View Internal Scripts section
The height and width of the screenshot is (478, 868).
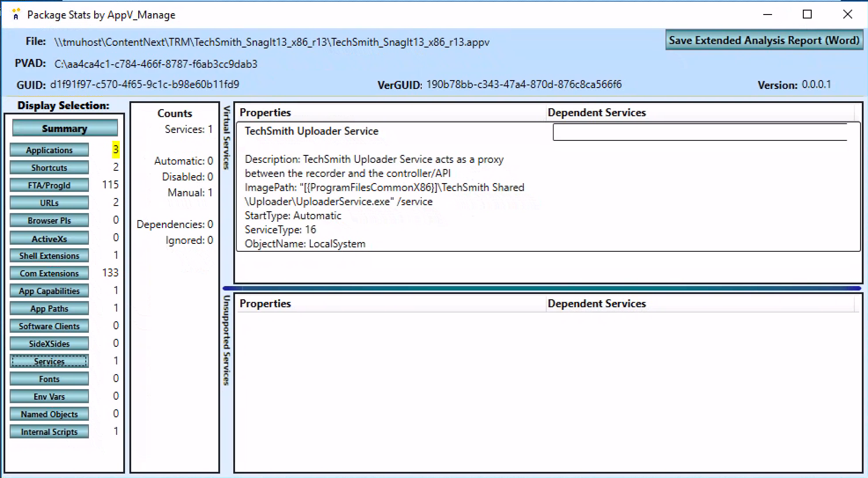click(49, 432)
